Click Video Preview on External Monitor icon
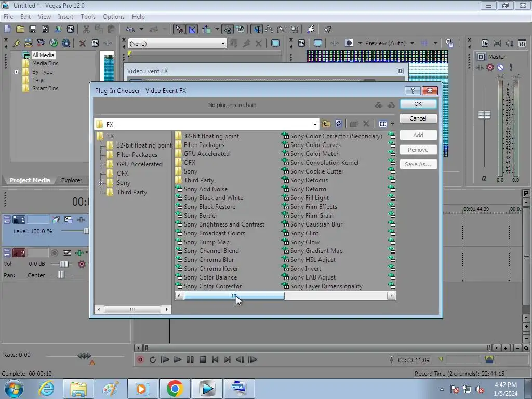Image resolution: width=532 pixels, height=399 pixels. pos(318,43)
